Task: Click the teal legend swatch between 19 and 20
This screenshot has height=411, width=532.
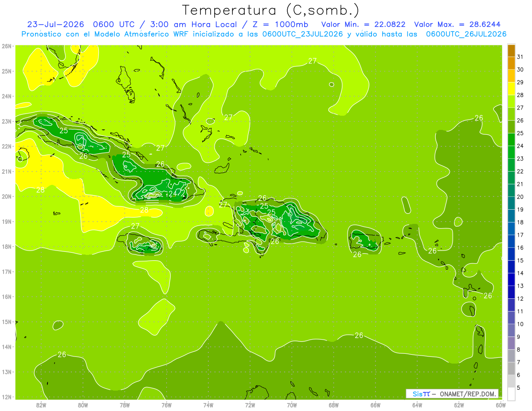Action: 511,203
